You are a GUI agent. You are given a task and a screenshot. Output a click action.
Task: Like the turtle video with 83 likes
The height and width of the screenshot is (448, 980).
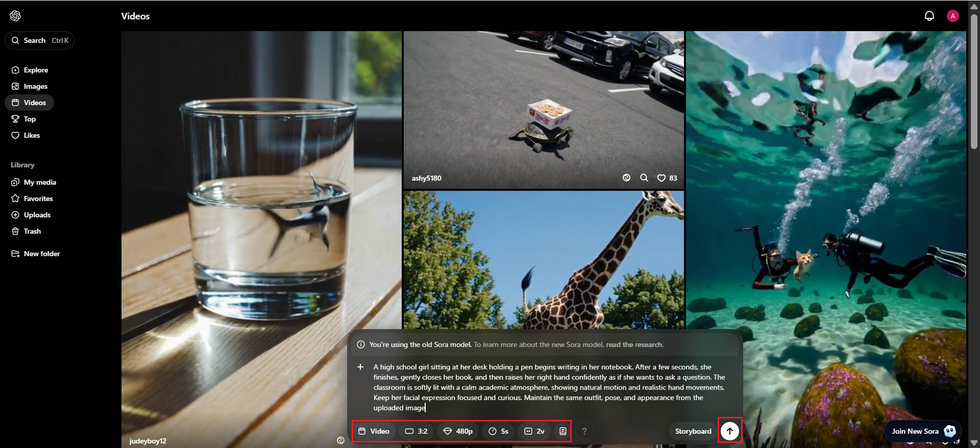[661, 178]
